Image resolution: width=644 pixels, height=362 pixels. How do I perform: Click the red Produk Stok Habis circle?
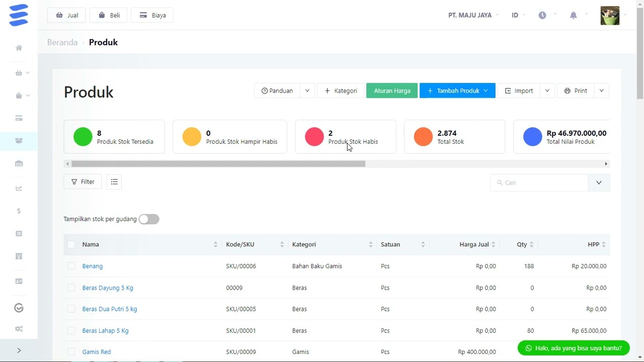tap(314, 137)
